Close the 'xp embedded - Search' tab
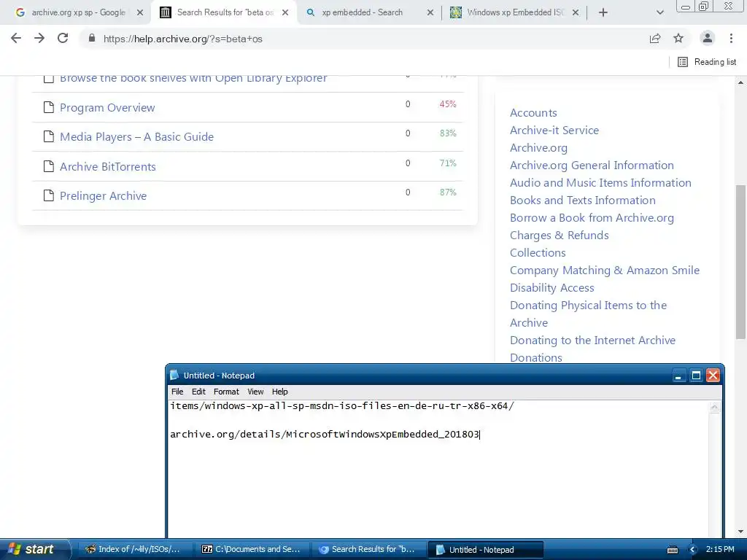The width and height of the screenshot is (747, 560). pyautogui.click(x=430, y=12)
